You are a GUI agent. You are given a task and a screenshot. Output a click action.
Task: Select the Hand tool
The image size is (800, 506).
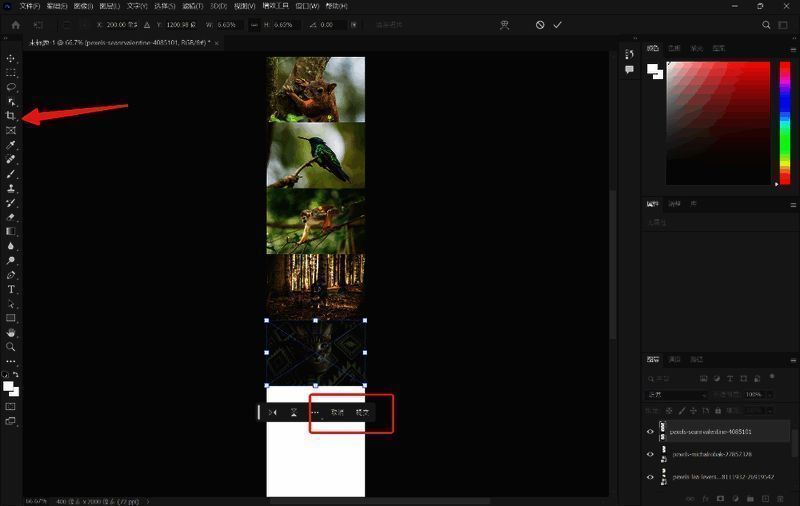[11, 332]
